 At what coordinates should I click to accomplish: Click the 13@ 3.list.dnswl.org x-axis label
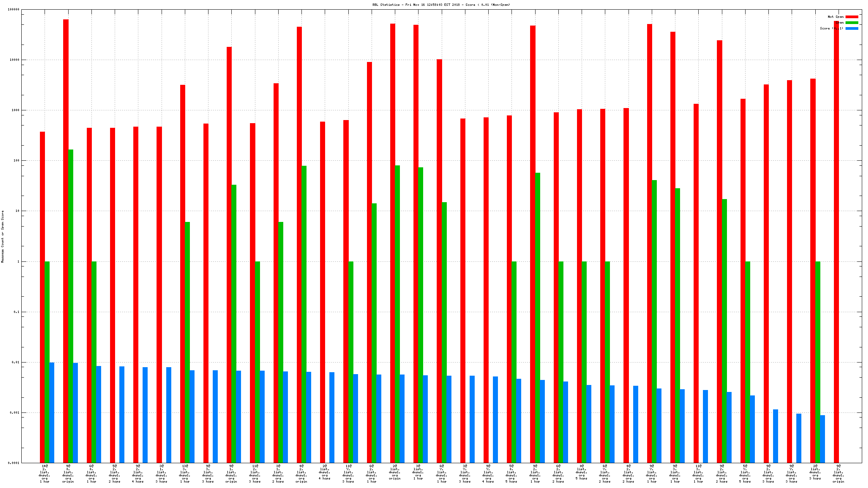click(185, 473)
